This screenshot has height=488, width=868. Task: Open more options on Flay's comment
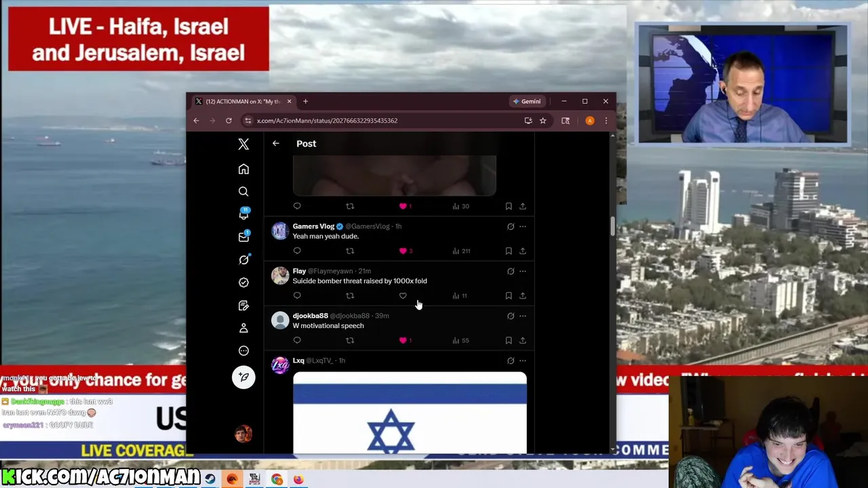(x=523, y=271)
